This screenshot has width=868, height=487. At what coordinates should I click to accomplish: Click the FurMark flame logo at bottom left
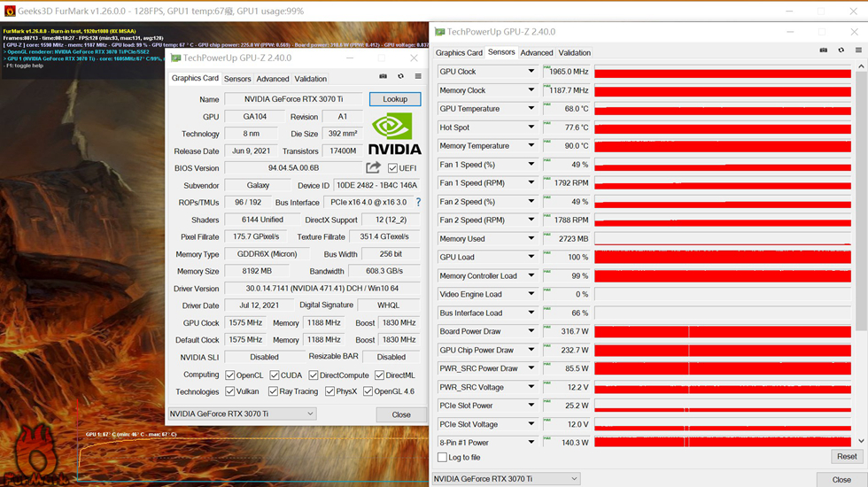point(36,457)
